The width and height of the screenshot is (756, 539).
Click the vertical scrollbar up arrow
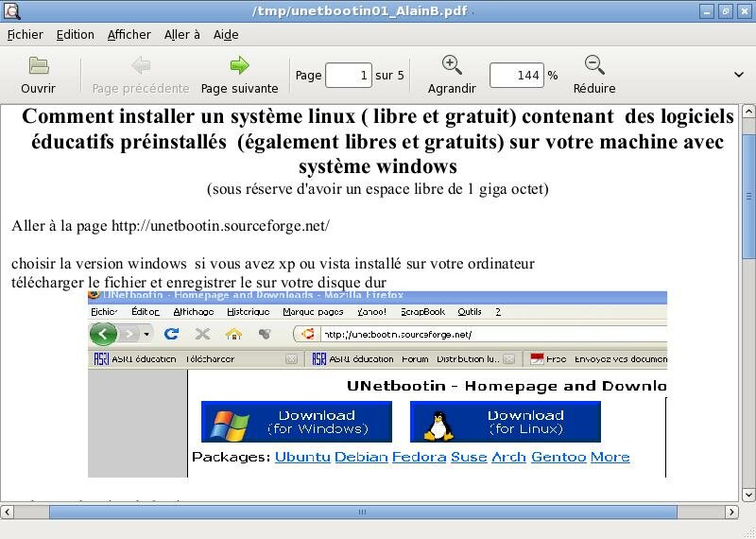tap(749, 112)
